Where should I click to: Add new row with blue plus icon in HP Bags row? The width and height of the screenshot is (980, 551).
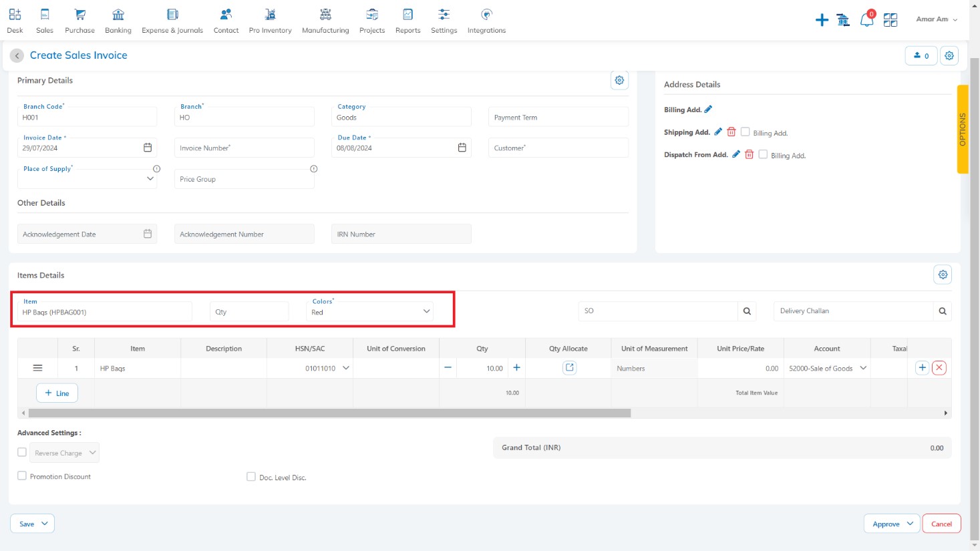pyautogui.click(x=922, y=367)
